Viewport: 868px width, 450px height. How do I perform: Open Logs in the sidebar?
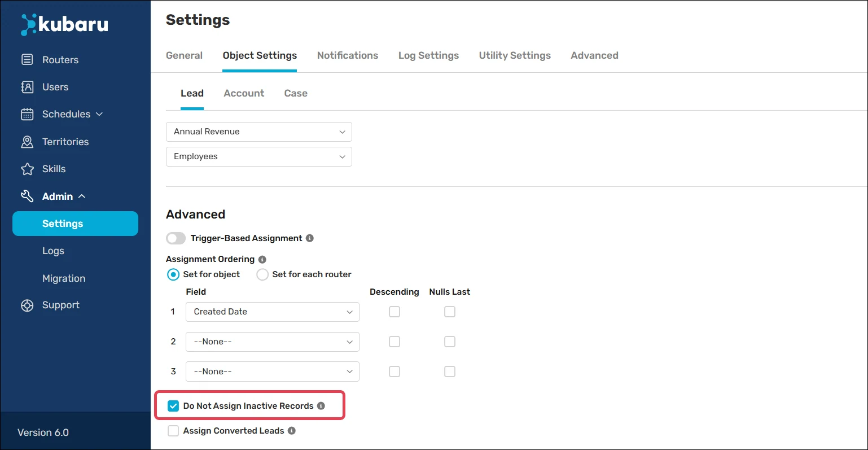click(x=53, y=251)
